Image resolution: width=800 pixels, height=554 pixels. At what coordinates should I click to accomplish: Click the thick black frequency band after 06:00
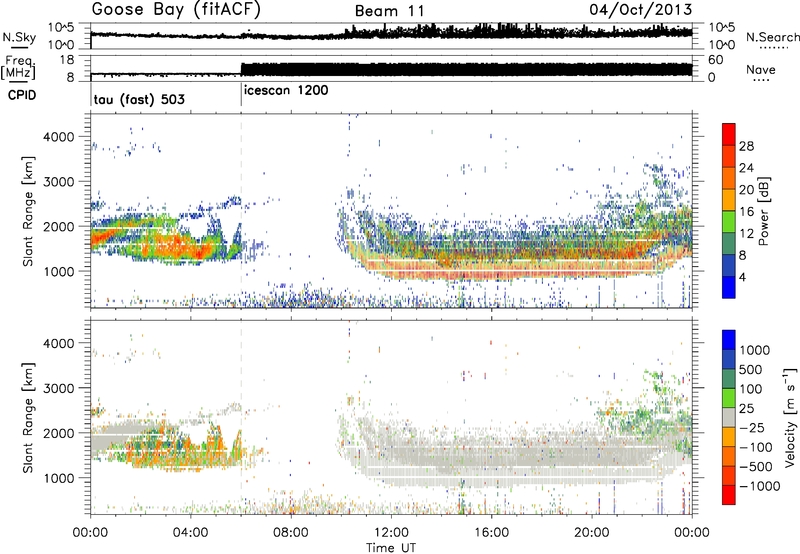466,70
